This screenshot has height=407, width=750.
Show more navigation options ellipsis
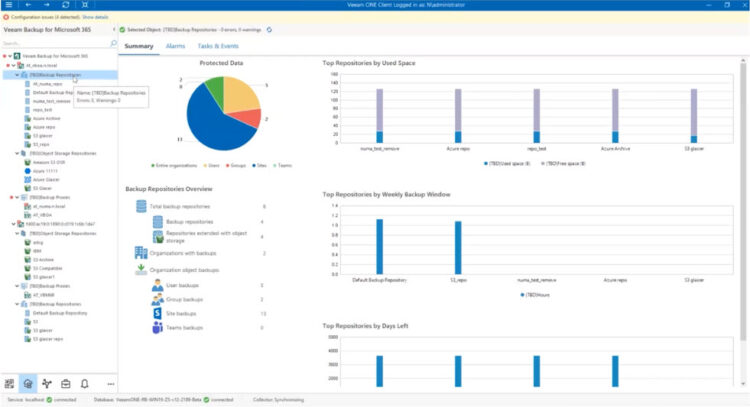(x=110, y=384)
